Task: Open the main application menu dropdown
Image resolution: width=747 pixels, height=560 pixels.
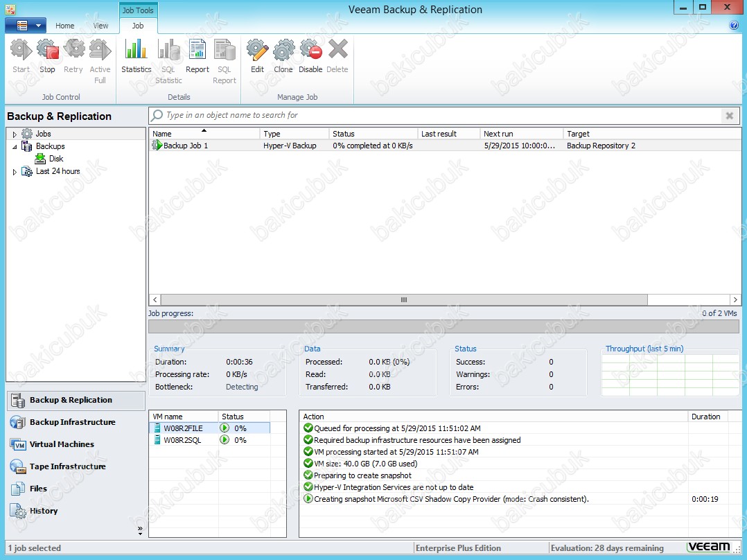Action: point(26,25)
